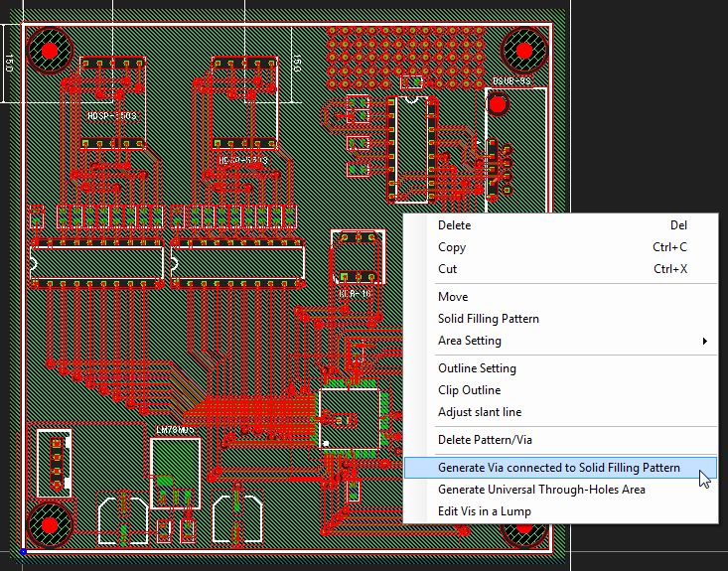Screen dimensions: 728x571
Task: Select the red pad atop the DSUB connector
Action: pyautogui.click(x=498, y=104)
